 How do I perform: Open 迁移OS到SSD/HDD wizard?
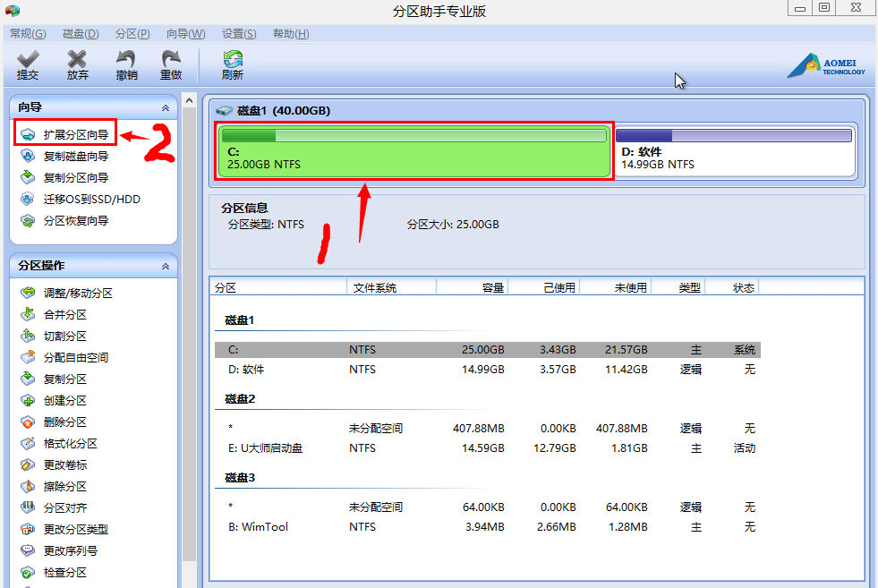pos(91,200)
